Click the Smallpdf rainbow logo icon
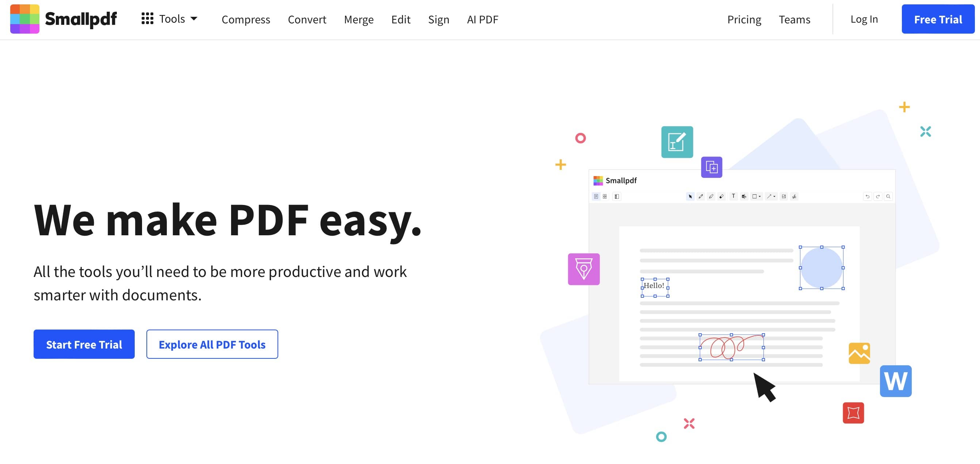The height and width of the screenshot is (464, 980). pyautogui.click(x=25, y=19)
